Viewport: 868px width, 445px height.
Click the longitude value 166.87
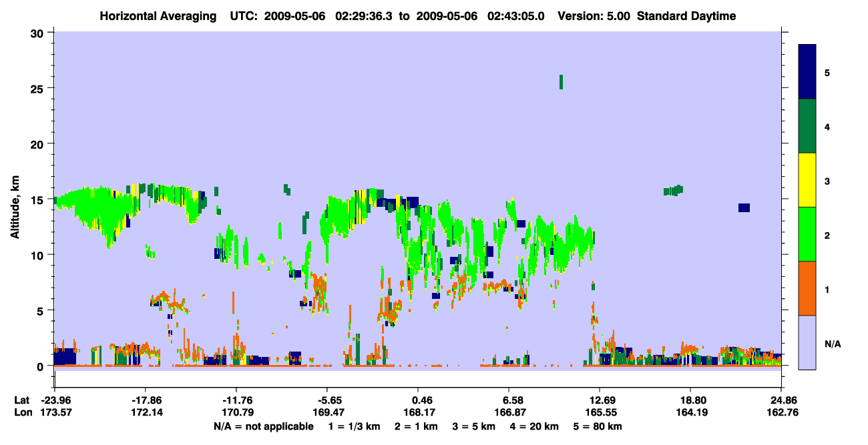[509, 412]
